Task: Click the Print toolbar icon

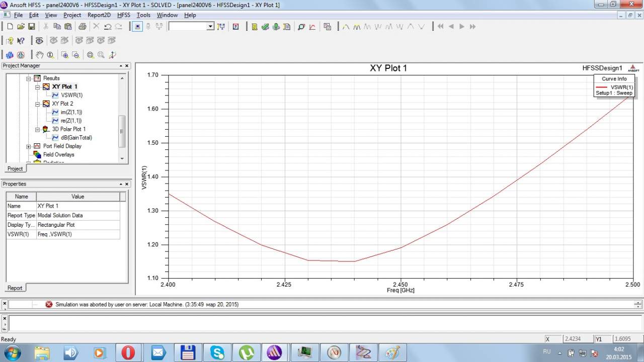Action: tap(82, 27)
